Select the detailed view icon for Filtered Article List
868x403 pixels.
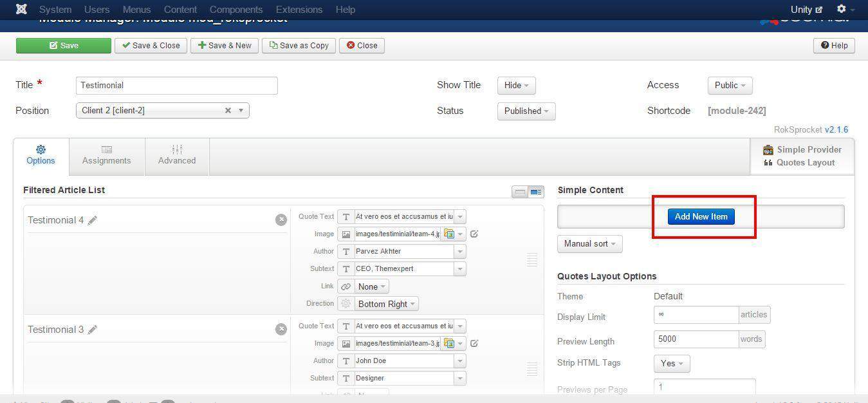[537, 191]
